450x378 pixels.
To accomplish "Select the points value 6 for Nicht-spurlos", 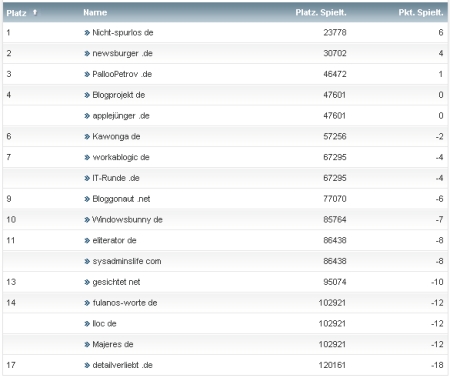I will tap(441, 33).
